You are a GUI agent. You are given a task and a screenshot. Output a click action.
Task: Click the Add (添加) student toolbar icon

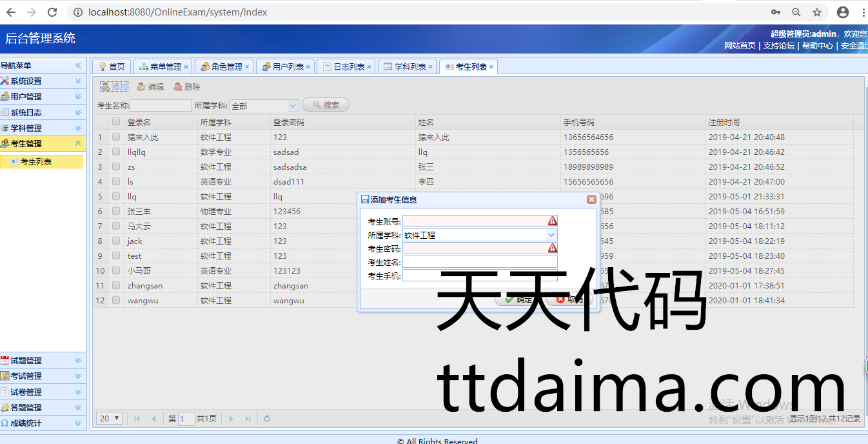(106, 87)
